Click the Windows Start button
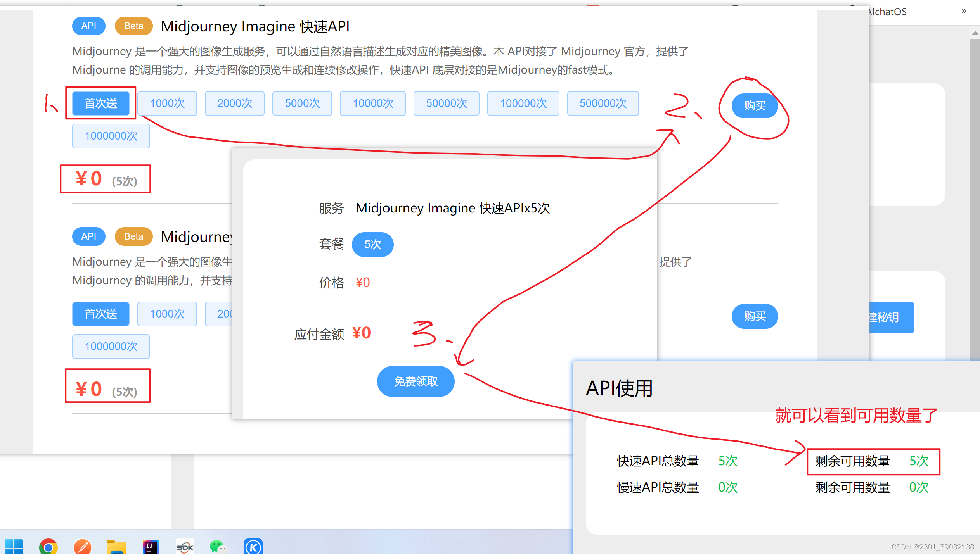The image size is (980, 554). click(14, 547)
